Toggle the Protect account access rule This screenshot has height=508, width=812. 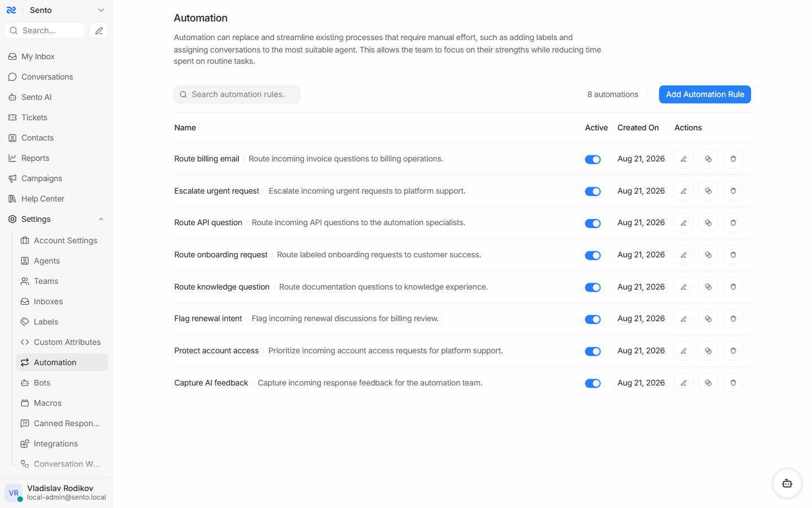point(593,352)
